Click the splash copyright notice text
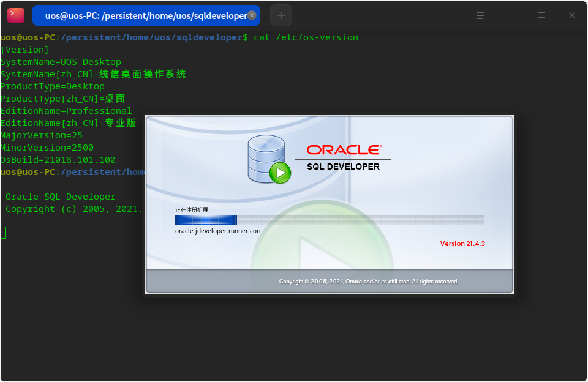588x382 pixels. tap(369, 282)
